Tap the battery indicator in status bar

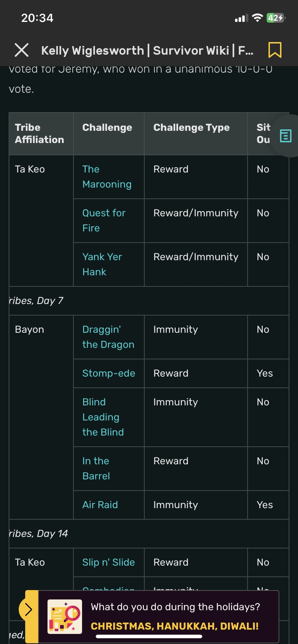(x=276, y=18)
